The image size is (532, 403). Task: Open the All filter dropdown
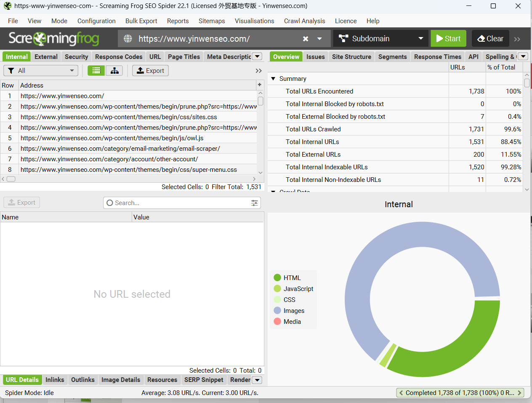[41, 71]
